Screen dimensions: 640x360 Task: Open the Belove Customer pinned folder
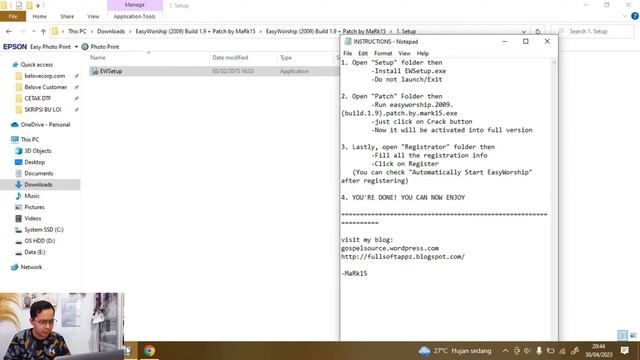tap(45, 87)
